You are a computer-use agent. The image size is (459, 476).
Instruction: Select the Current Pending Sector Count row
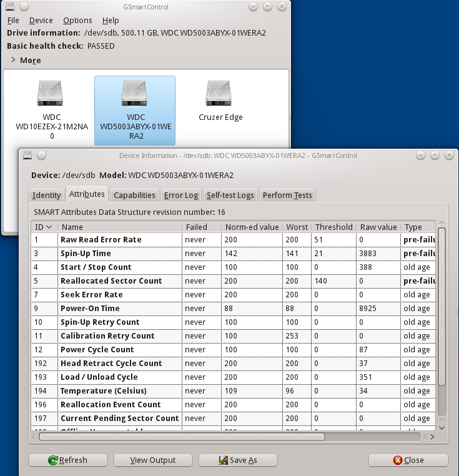(233, 419)
